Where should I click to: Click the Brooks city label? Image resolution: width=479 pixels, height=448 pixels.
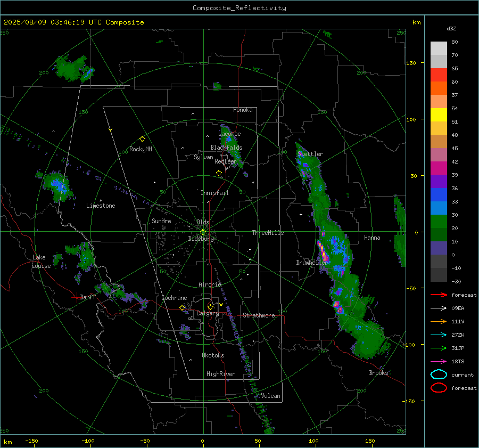(378, 373)
